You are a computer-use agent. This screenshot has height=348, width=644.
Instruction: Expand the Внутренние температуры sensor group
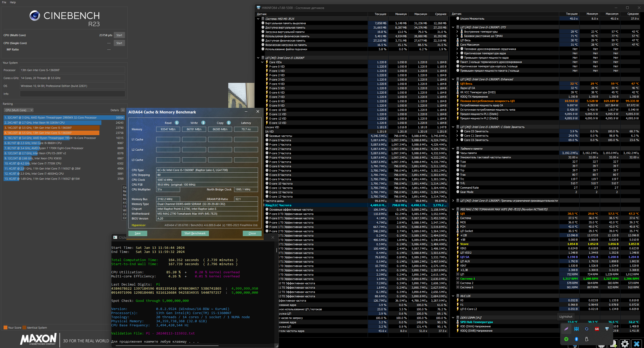point(457,32)
